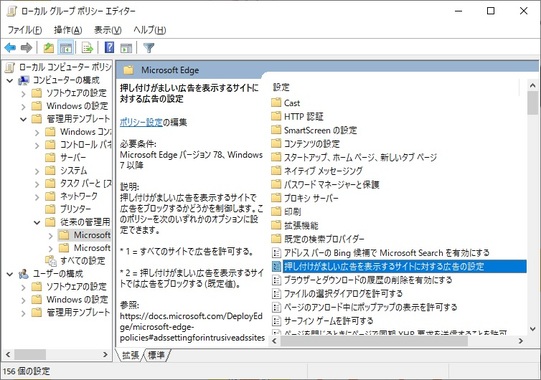541x380 pixels.
Task: Open the Cast folder
Action: [x=286, y=103]
